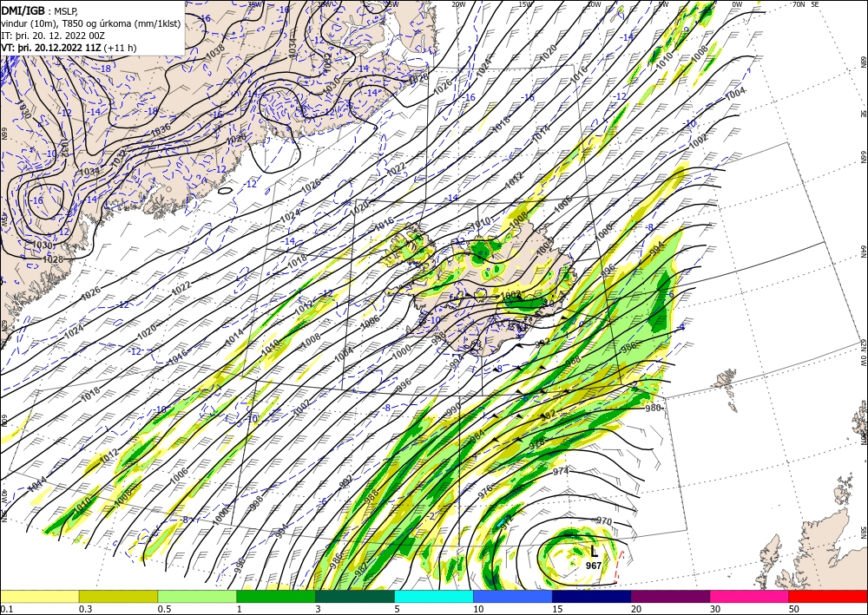Click the '20W' longitude label at top
Screen dimensions: 868x615
[x=457, y=4]
